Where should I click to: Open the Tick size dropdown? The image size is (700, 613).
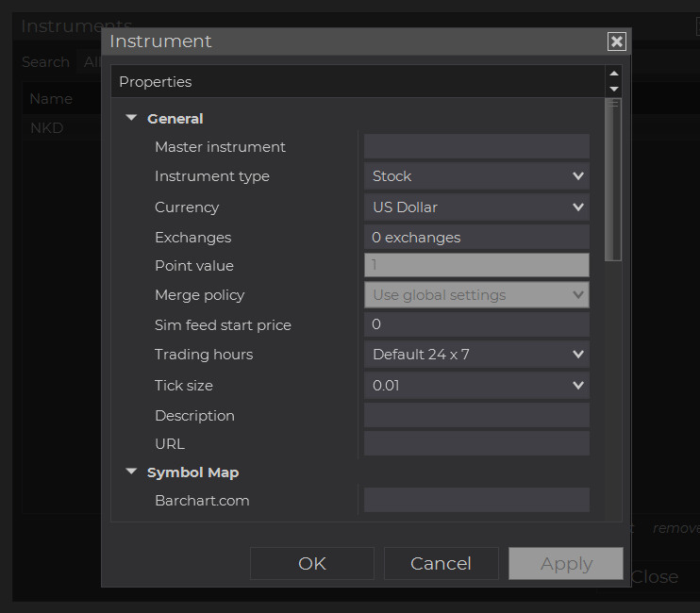click(476, 386)
